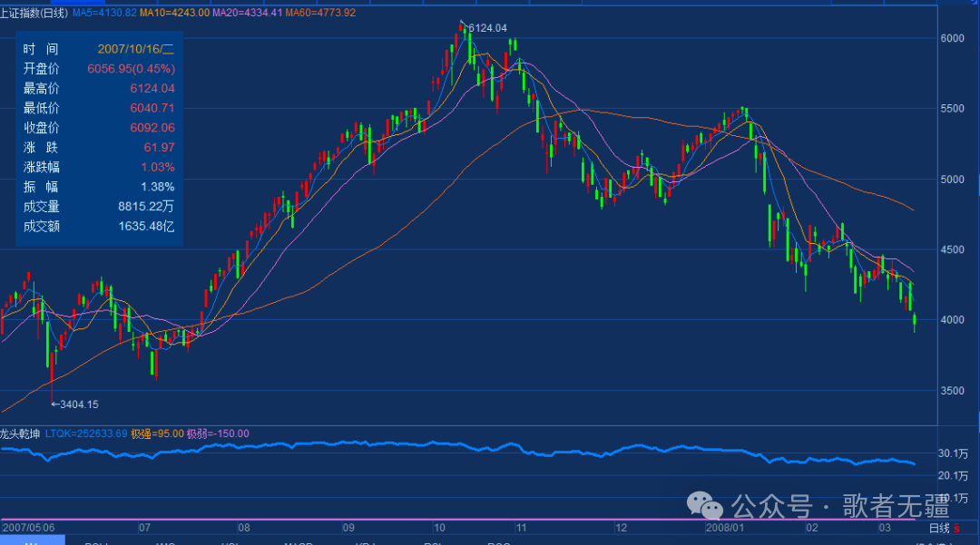Select the highlighted first indicator tab at bottom
The image size is (980, 545).
coord(32,540)
